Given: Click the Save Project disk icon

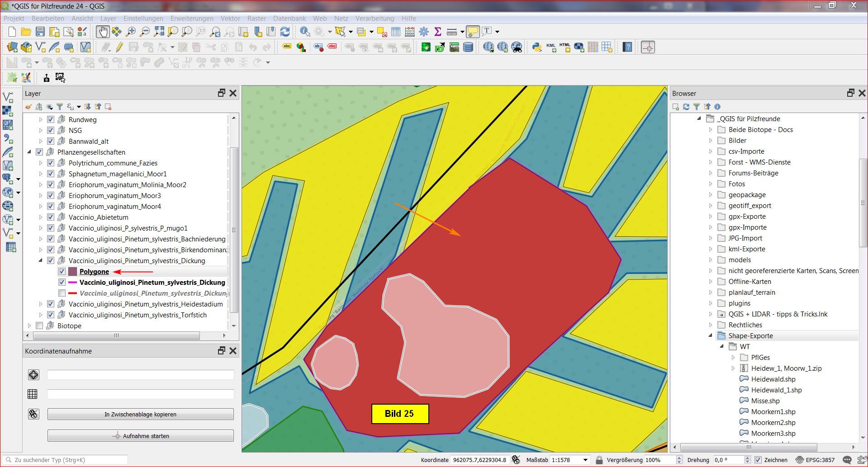Looking at the screenshot, I should [x=40, y=32].
